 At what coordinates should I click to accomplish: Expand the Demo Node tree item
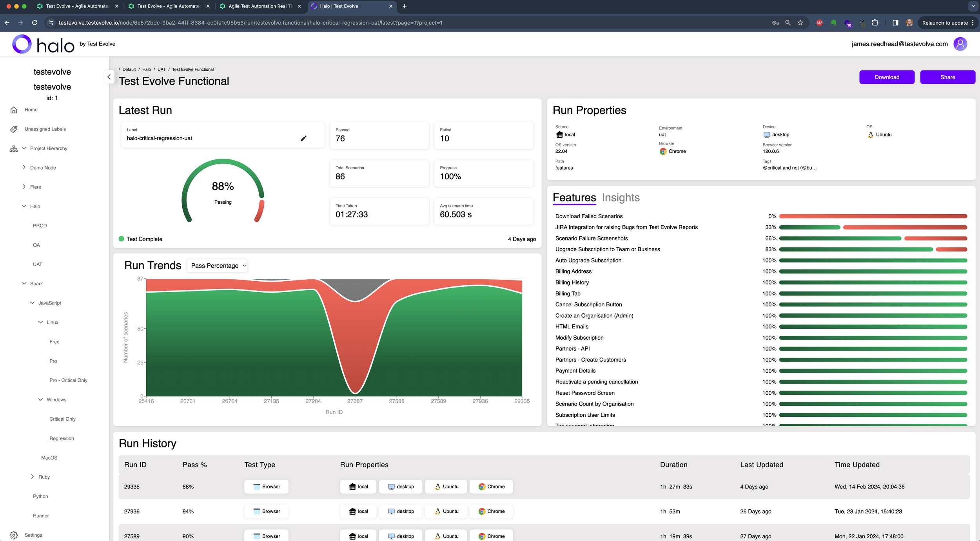pyautogui.click(x=24, y=167)
